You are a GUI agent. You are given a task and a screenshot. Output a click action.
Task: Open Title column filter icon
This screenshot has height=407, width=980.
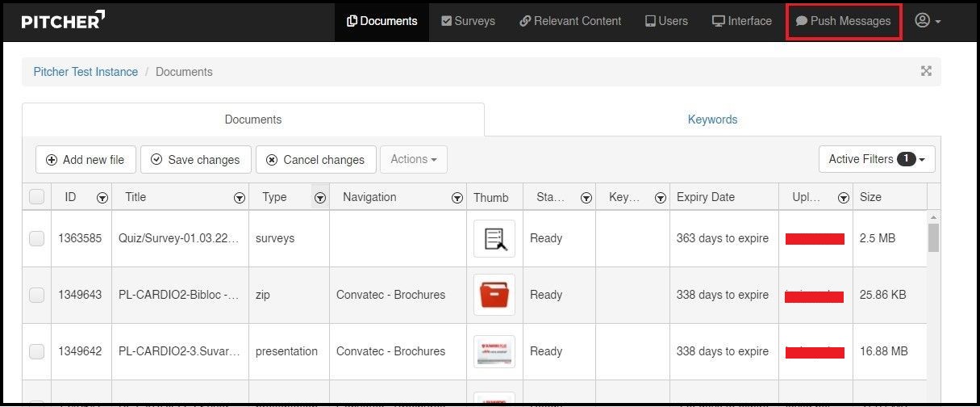pos(240,198)
